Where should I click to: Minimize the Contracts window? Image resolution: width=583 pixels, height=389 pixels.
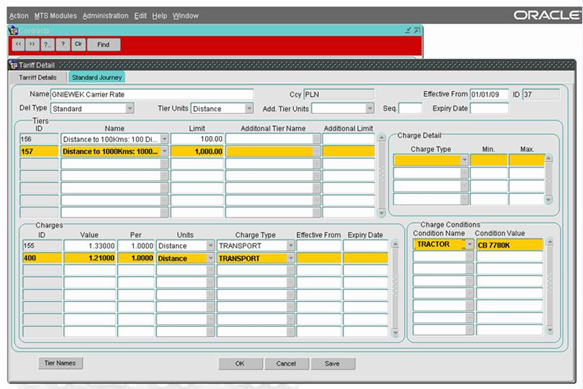(408, 30)
